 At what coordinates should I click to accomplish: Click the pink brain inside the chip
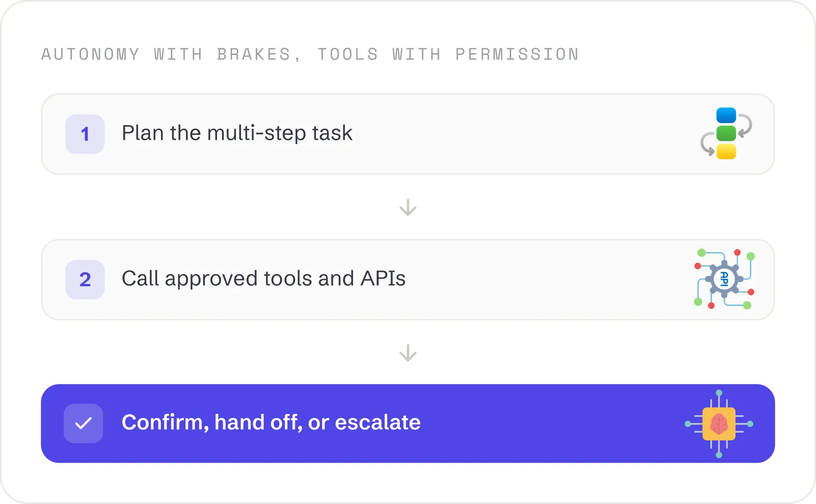(x=719, y=424)
